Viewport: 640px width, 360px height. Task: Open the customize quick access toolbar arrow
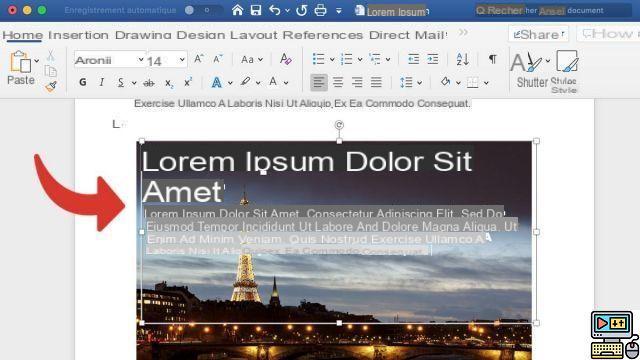(x=339, y=11)
